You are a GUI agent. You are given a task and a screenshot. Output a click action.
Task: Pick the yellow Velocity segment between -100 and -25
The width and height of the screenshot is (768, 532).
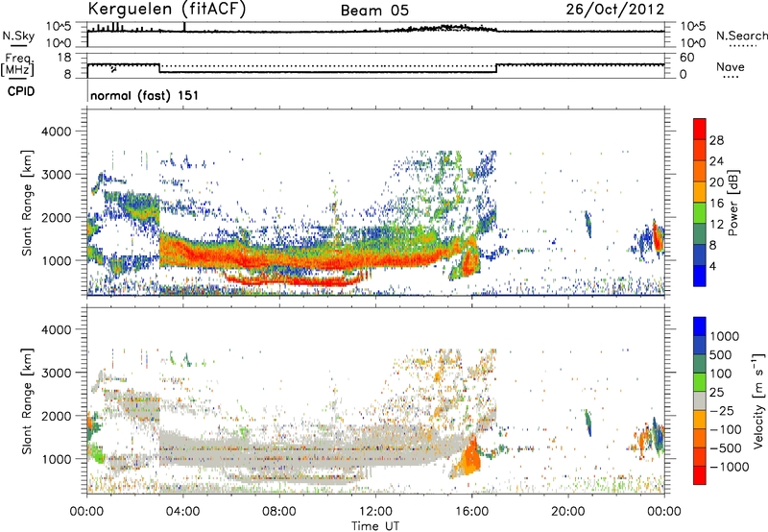(700, 420)
